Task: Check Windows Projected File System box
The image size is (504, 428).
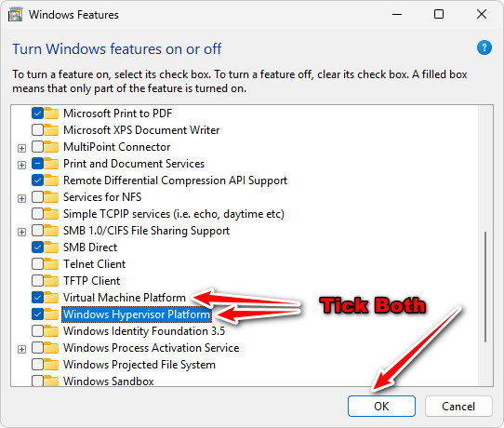Action: click(x=37, y=364)
